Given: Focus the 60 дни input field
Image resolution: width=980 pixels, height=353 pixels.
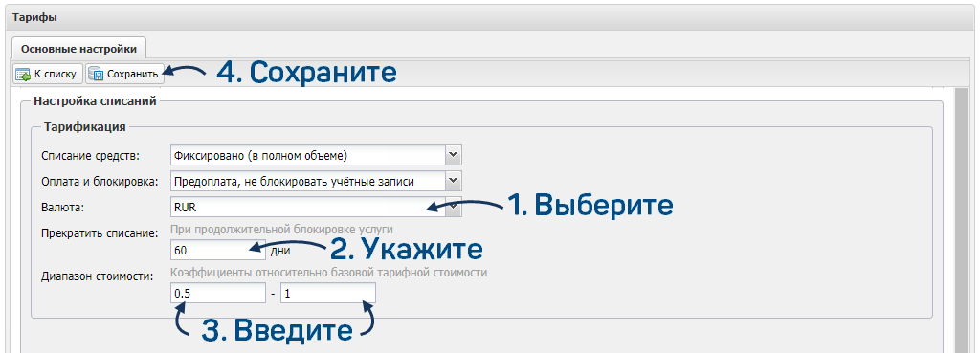Looking at the screenshot, I should [x=218, y=250].
